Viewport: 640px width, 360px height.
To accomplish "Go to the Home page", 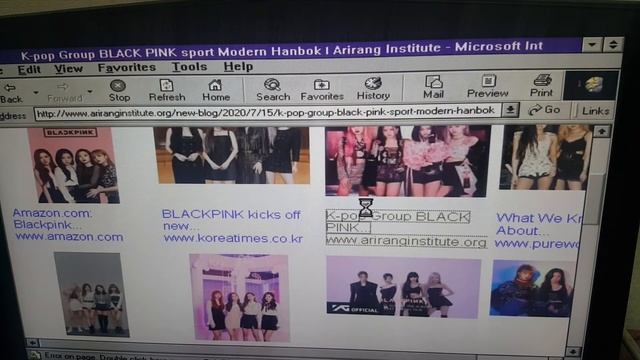I will pyautogui.click(x=216, y=90).
